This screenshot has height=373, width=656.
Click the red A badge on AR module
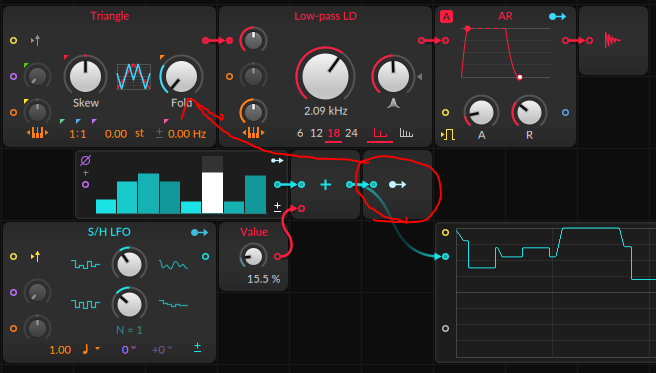coord(446,17)
